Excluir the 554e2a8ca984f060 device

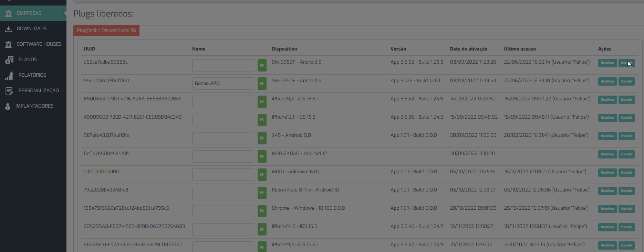click(627, 81)
